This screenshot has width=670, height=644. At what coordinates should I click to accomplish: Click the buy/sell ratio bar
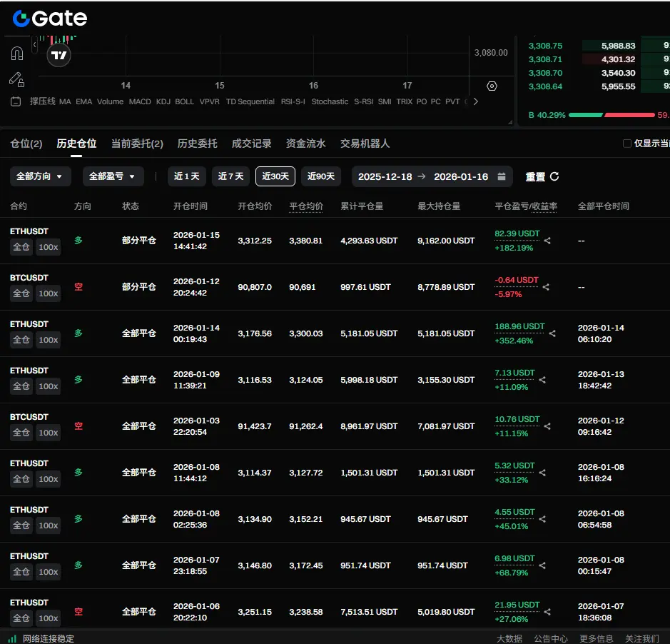click(x=611, y=115)
